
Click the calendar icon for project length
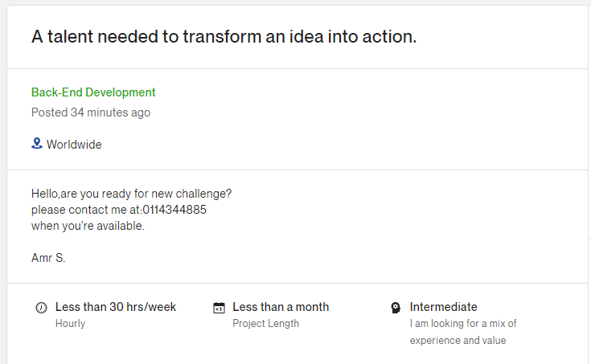pos(219,308)
